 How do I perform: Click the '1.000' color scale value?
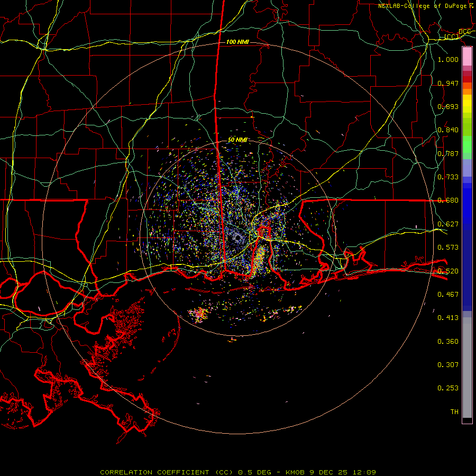coord(448,59)
